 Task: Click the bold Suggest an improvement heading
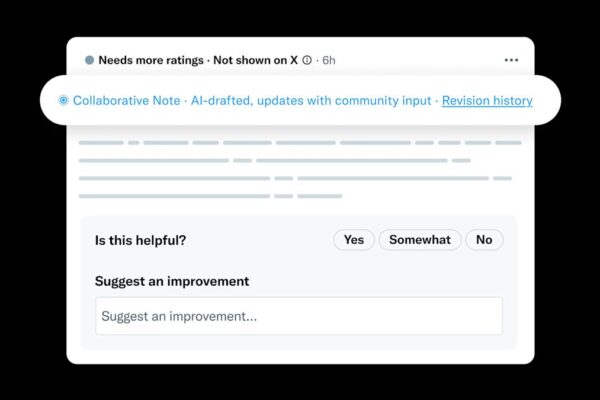(x=172, y=281)
